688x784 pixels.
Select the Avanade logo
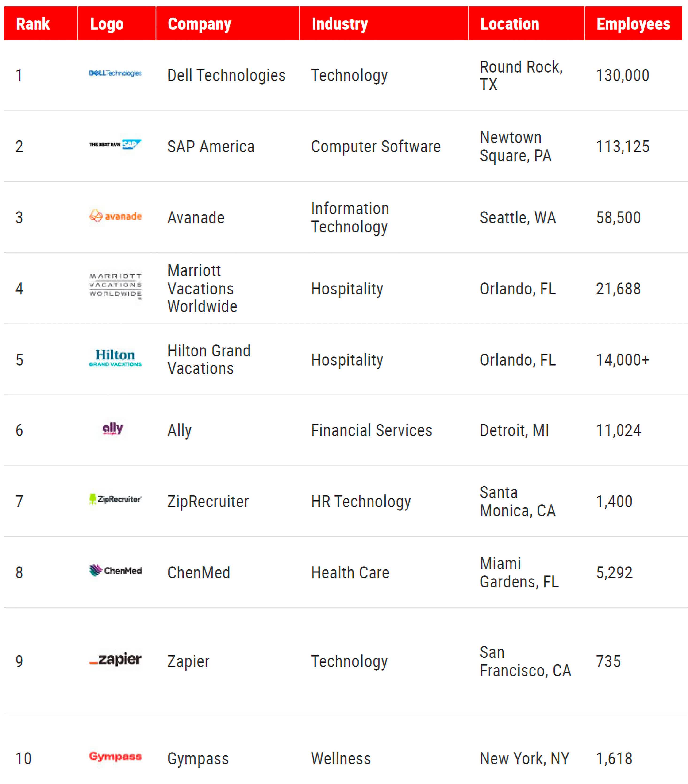115,216
